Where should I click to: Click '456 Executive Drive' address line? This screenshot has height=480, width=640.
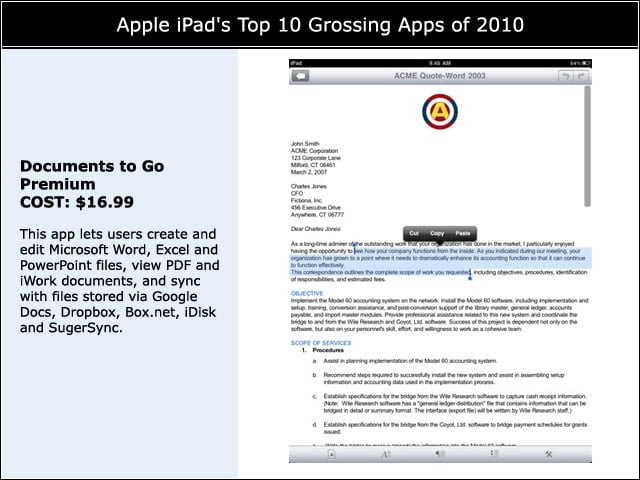coord(316,207)
